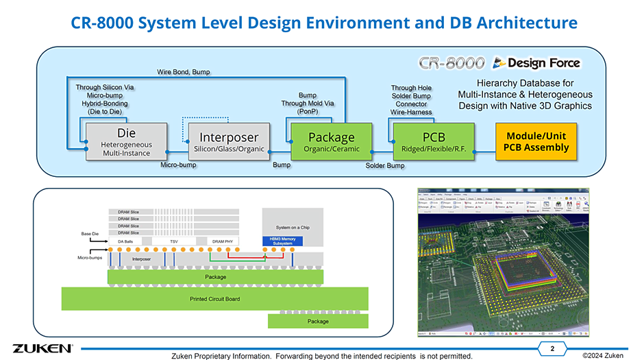The height and width of the screenshot is (360, 644).
Task: Click the CR-8000 logo text
Action: [451, 63]
